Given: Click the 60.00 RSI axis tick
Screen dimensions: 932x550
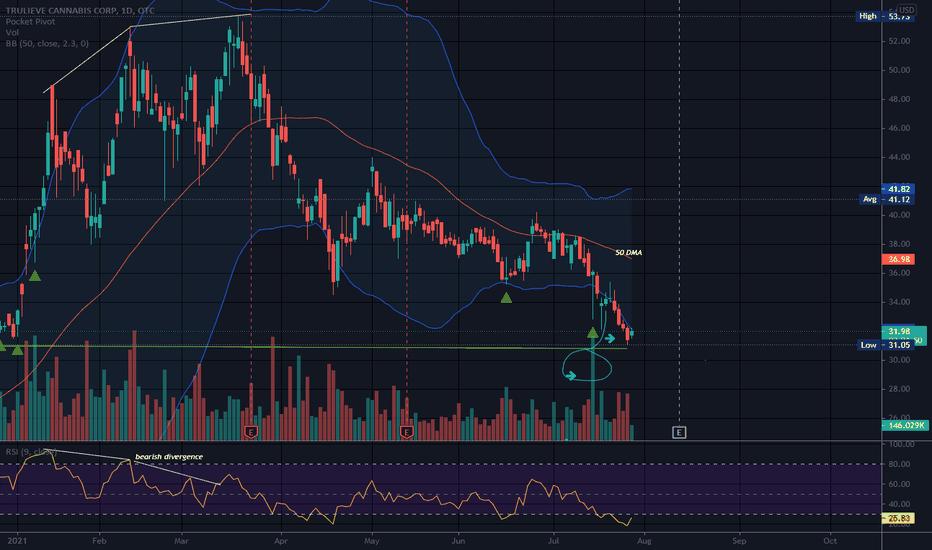Looking at the screenshot, I should [899, 484].
